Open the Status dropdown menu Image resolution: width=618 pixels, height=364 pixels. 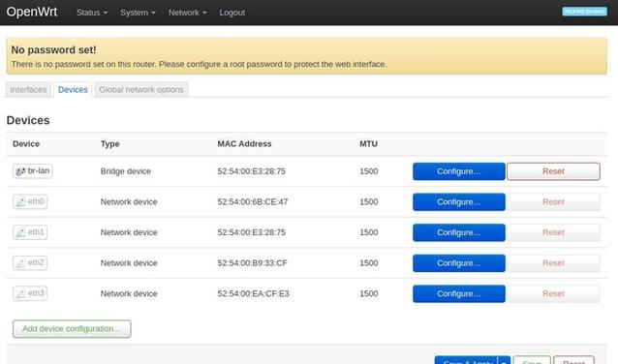pos(91,13)
